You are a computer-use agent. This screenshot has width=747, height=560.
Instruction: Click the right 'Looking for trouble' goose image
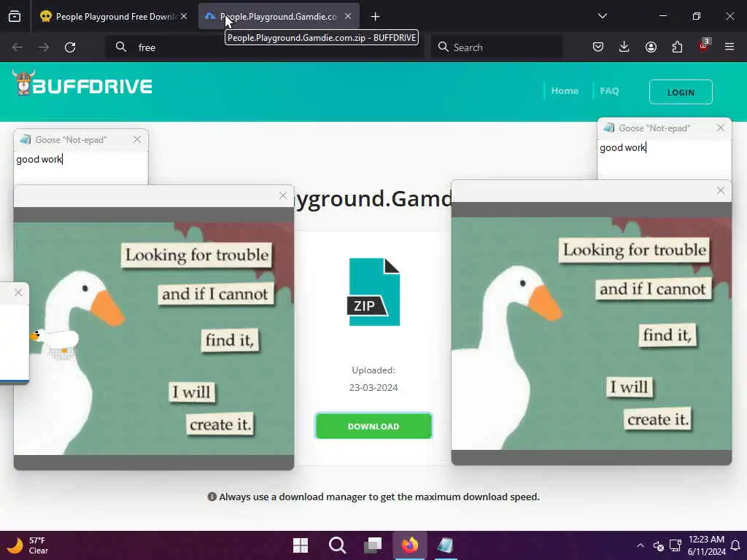(x=591, y=333)
